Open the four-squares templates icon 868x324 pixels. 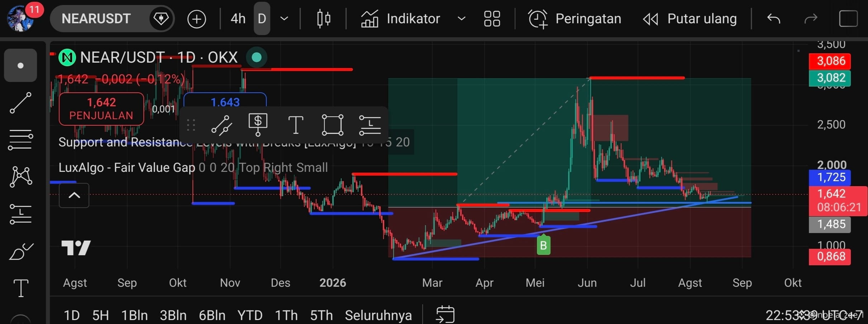click(492, 19)
